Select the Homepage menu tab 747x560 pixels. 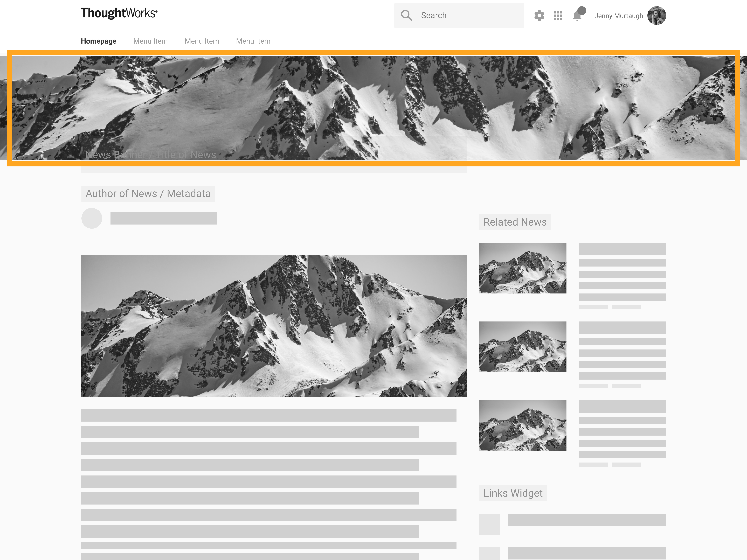[x=99, y=41]
